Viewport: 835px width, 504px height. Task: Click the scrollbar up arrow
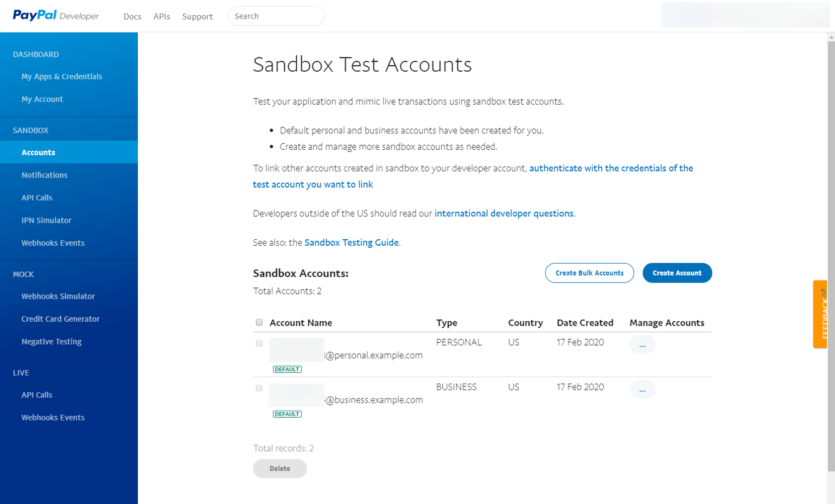point(830,36)
